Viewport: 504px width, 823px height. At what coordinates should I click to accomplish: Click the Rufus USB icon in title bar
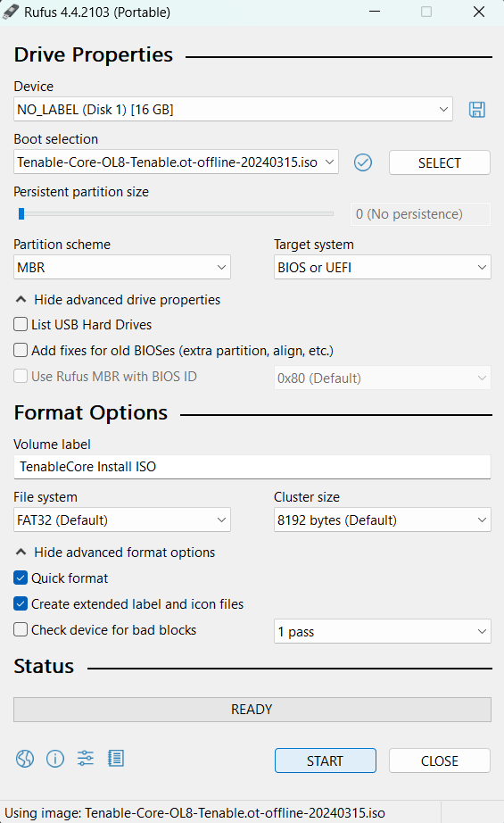click(11, 12)
